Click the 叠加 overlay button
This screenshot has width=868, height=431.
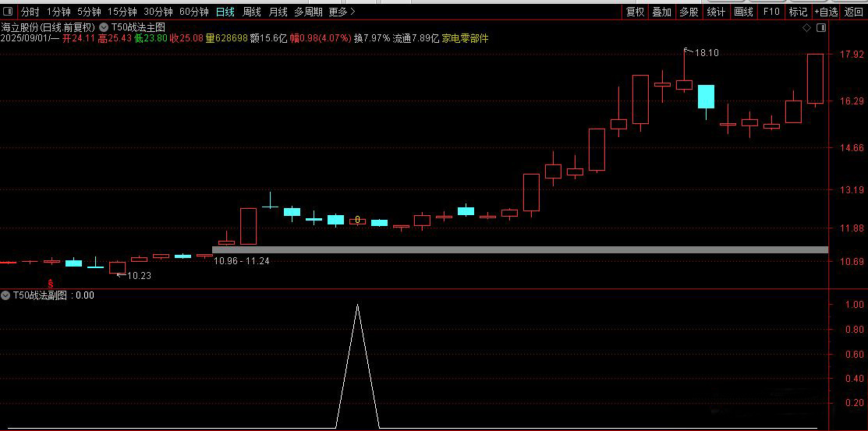(661, 12)
